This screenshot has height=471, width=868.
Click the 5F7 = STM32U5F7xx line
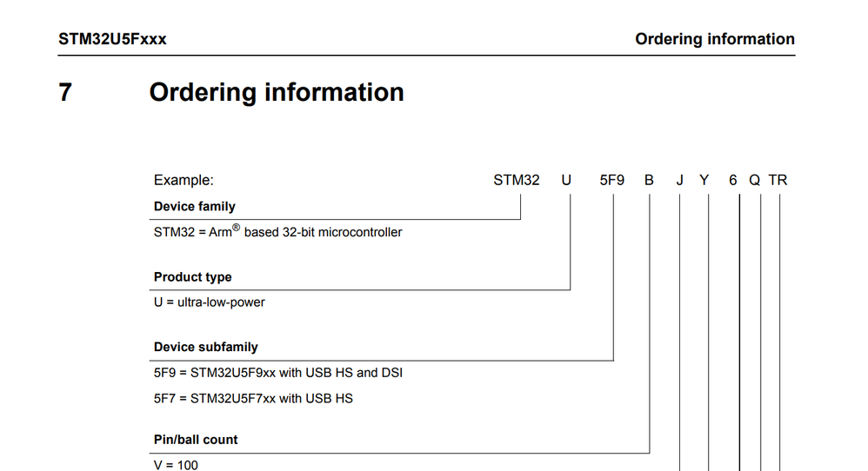tap(253, 399)
